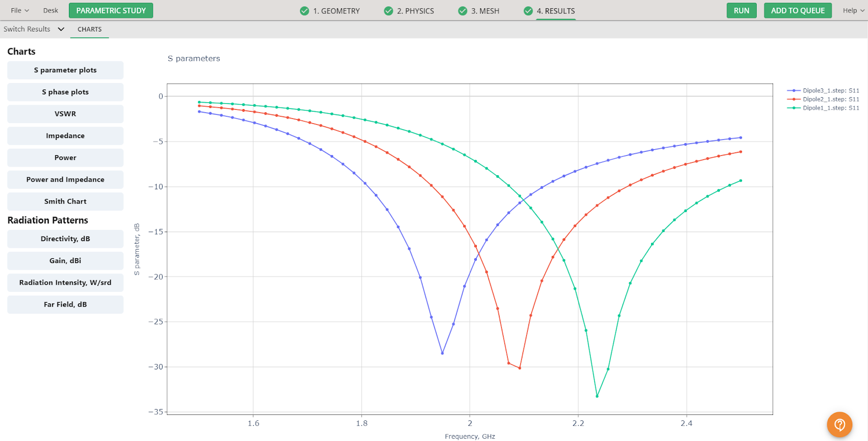
Task: Click the blue curve minimum data point
Action: click(442, 353)
